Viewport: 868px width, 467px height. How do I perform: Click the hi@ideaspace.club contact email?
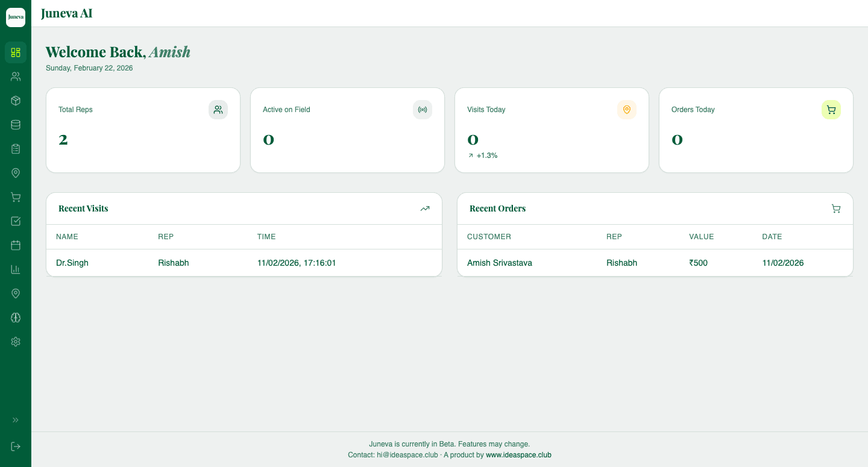point(407,455)
